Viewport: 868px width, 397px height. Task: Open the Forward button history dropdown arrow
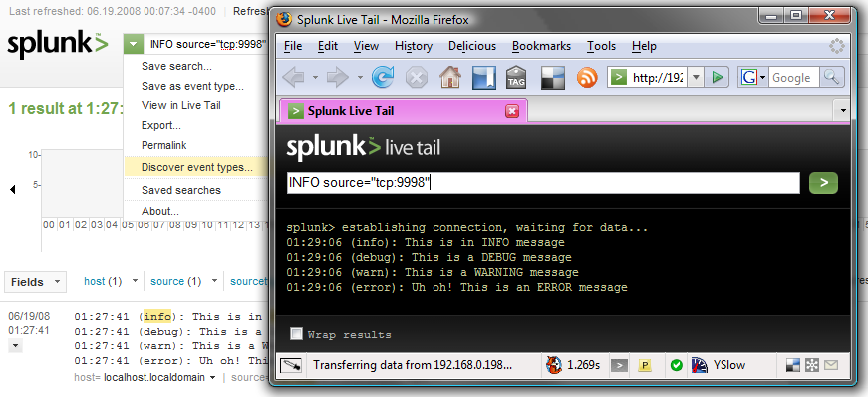click(360, 77)
